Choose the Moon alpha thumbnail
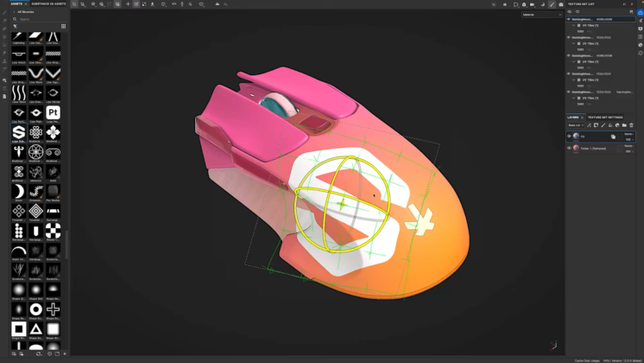 [18, 192]
